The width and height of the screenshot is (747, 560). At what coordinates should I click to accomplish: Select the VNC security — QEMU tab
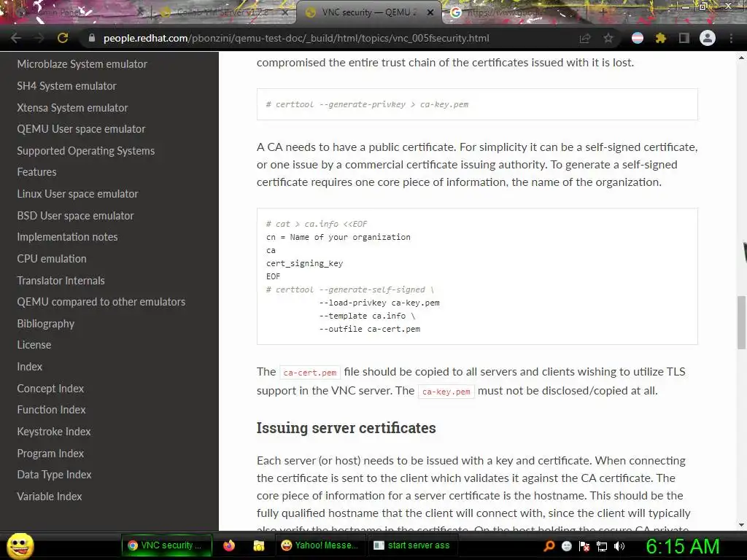coord(369,12)
